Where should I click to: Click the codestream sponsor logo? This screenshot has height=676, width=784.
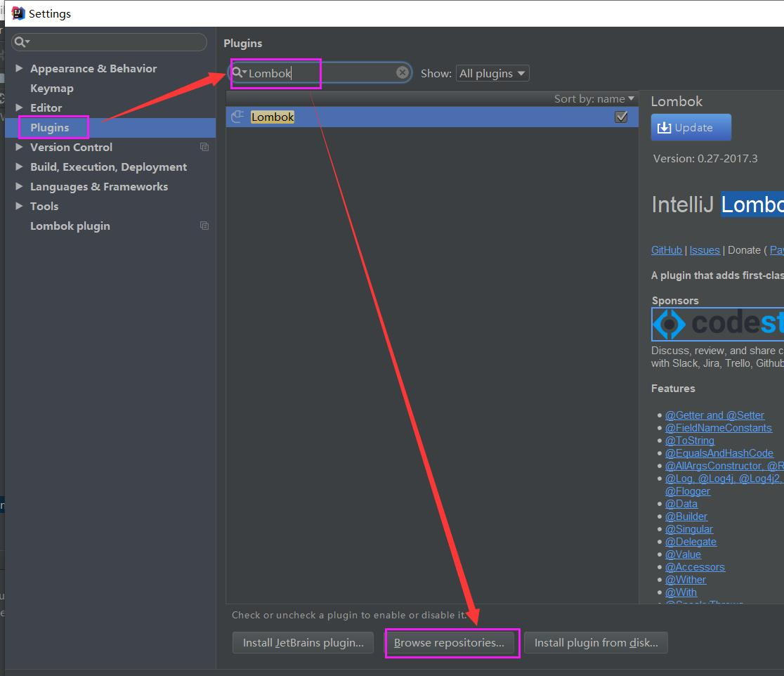[x=718, y=324]
